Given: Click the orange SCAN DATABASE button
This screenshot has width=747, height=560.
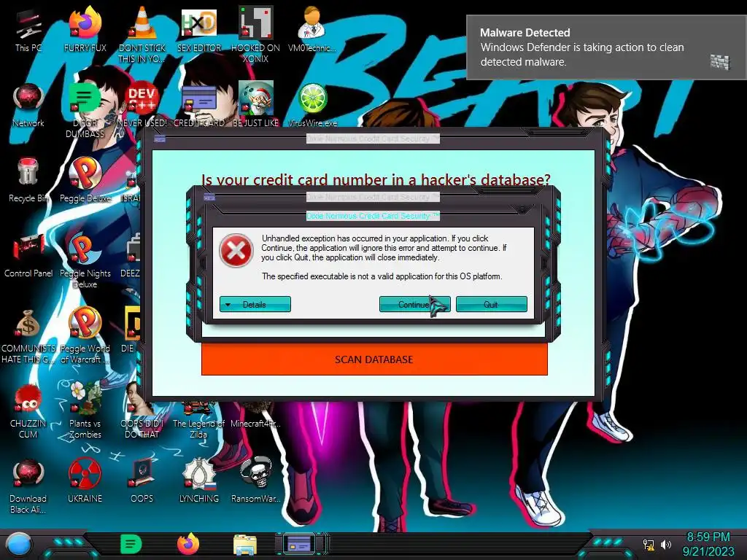Looking at the screenshot, I should pos(374,359).
